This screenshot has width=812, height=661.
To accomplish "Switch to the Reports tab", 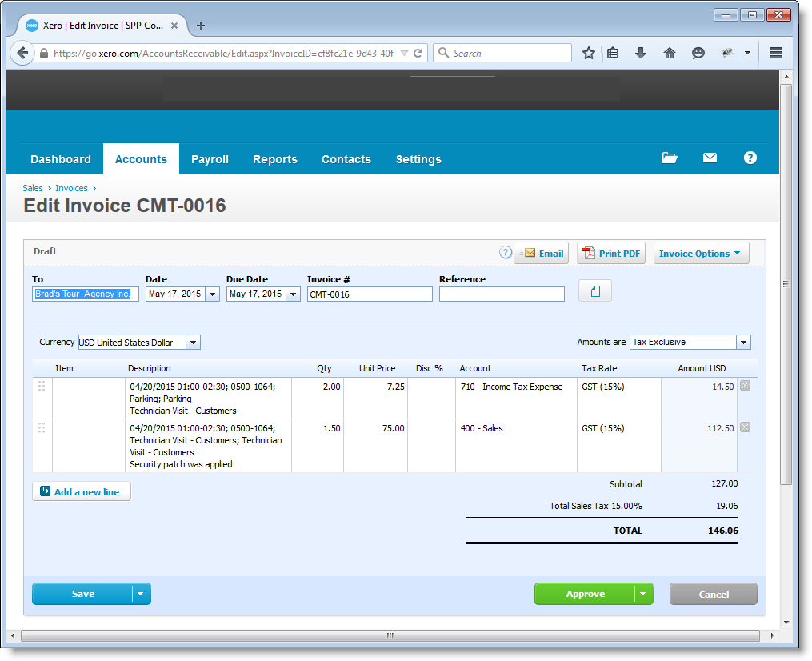I will pos(275,159).
